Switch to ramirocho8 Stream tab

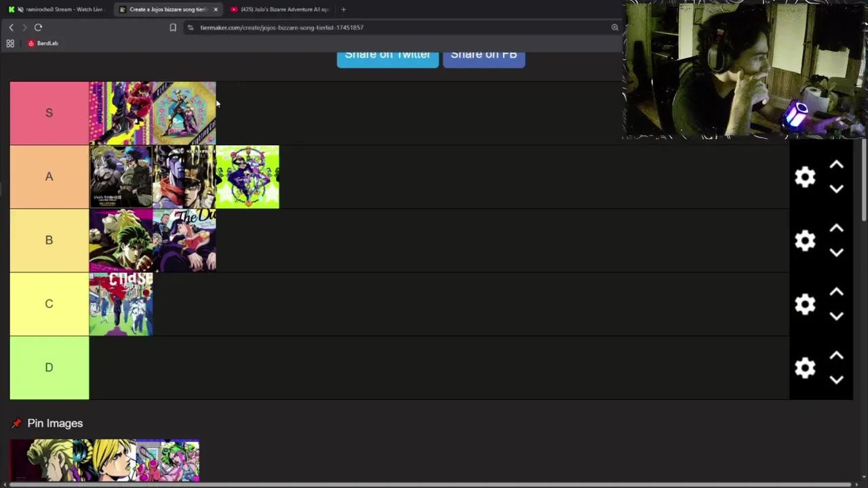coord(56,9)
